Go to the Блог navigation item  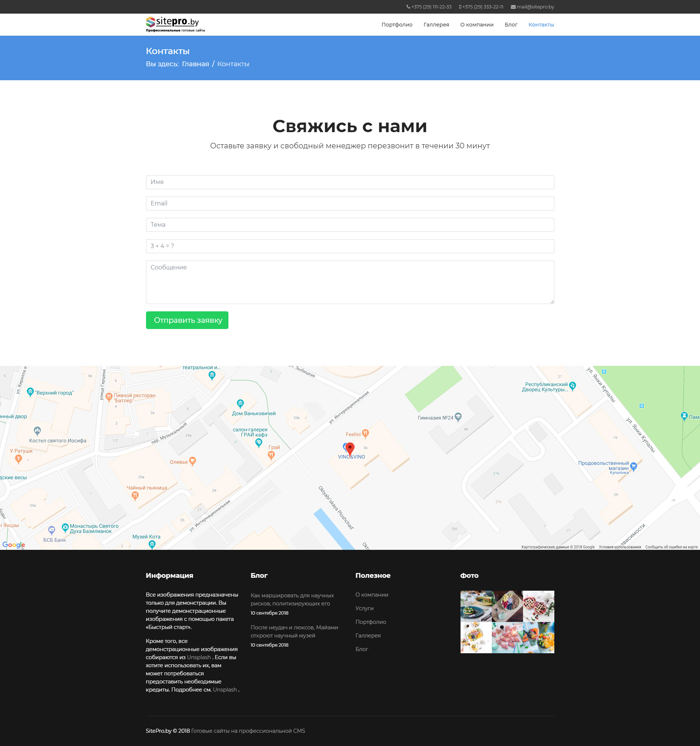(511, 25)
